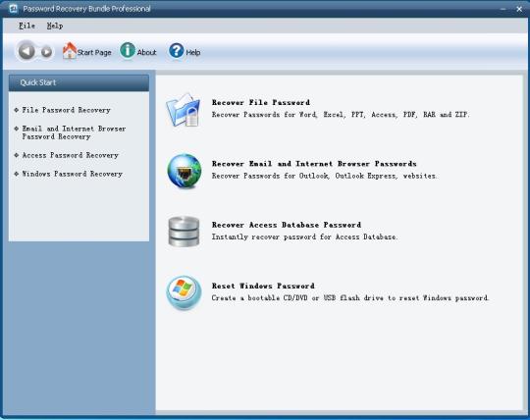Image resolution: width=530 pixels, height=420 pixels.
Task: Click the globe email recovery icon
Action: (x=185, y=171)
